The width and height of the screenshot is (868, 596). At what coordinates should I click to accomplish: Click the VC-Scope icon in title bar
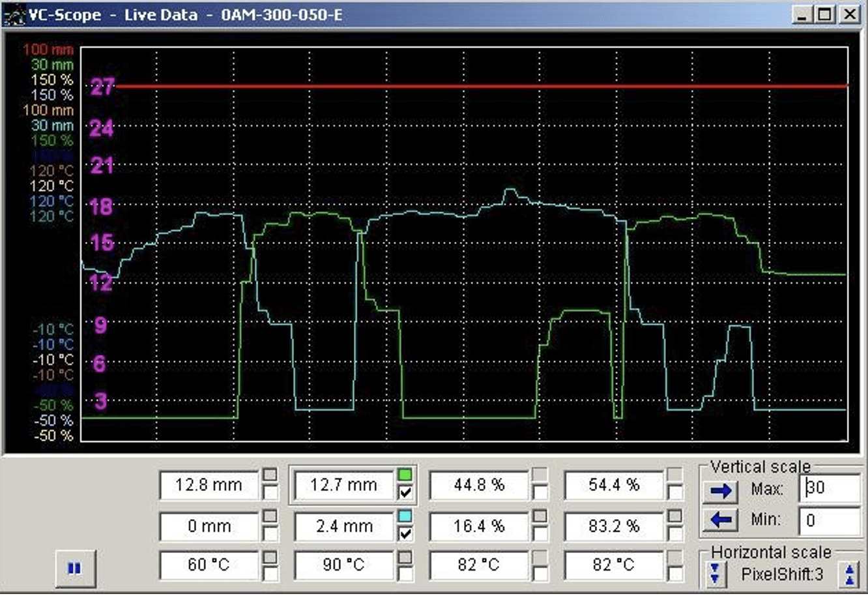point(14,14)
